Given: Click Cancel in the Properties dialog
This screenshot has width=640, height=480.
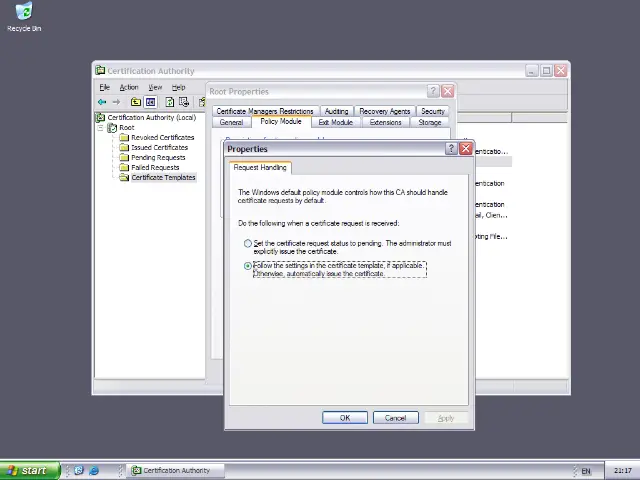Looking at the screenshot, I should coord(395,418).
